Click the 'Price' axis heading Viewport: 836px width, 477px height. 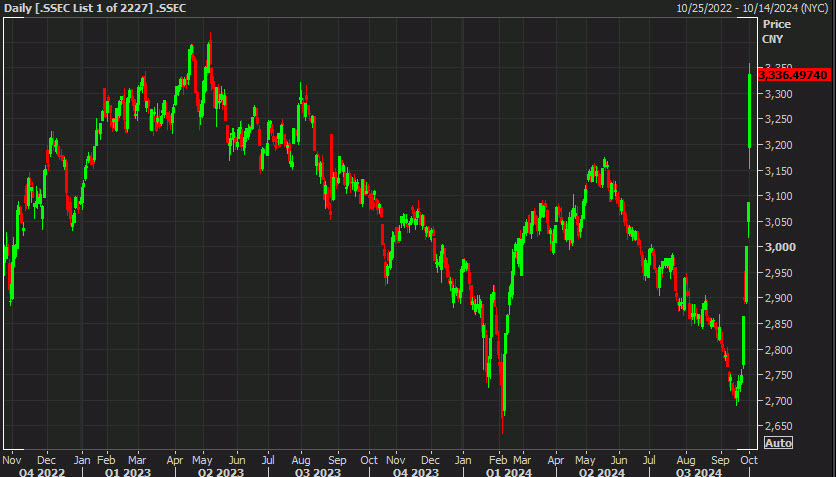pyautogui.click(x=776, y=24)
